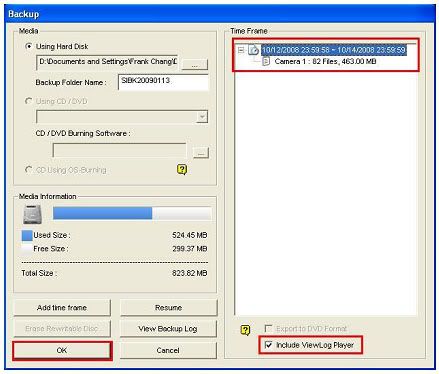Screen dimensions: 439x374
Task: Select Camera 1 : 82 Files entry
Action: click(x=325, y=61)
